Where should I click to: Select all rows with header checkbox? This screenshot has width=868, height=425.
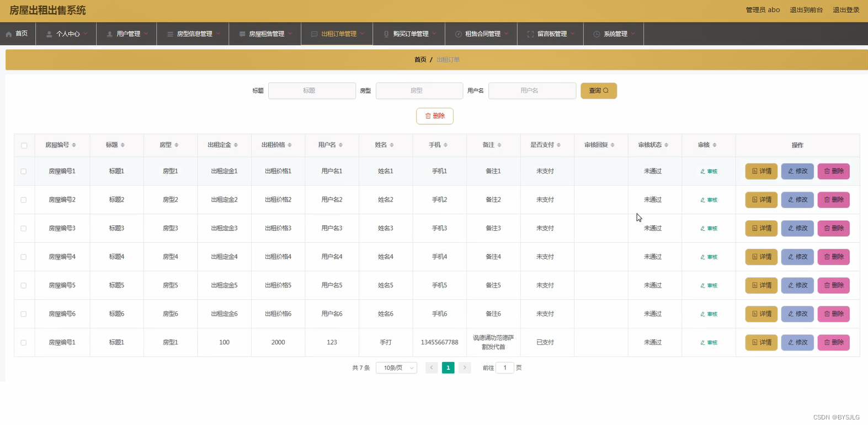(x=24, y=146)
